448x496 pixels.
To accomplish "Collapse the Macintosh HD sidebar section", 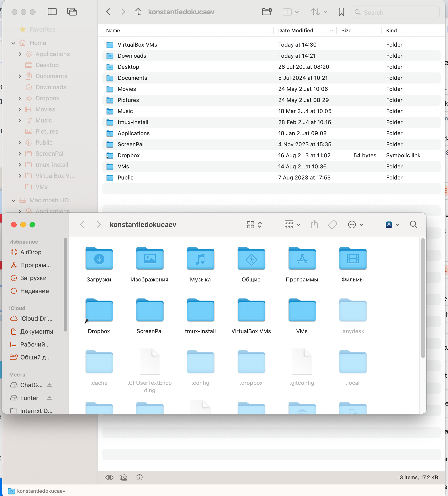I will (13, 200).
